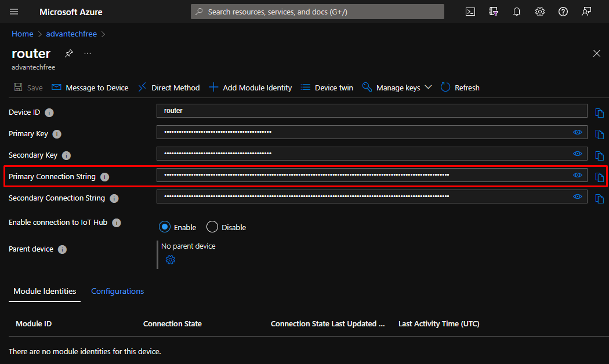Image resolution: width=609 pixels, height=364 pixels.
Task: Open Device twin
Action: tap(327, 88)
